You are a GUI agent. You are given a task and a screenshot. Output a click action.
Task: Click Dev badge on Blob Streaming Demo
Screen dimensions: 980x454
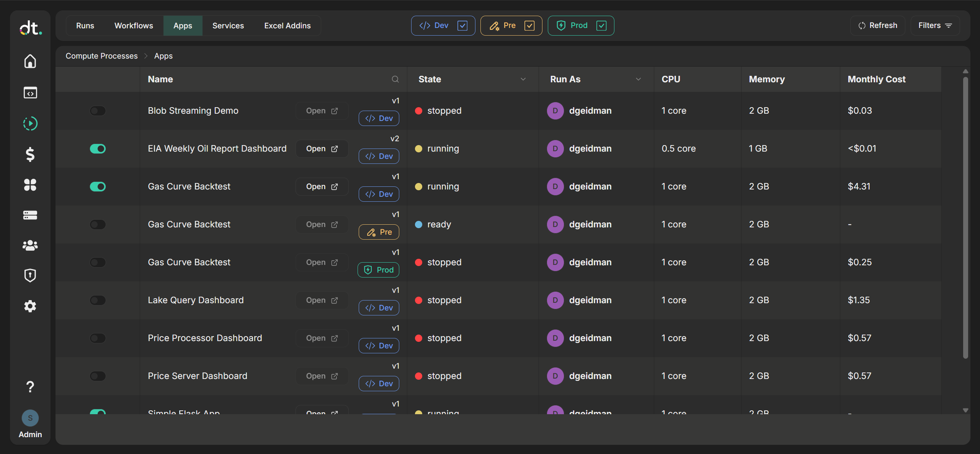click(379, 118)
